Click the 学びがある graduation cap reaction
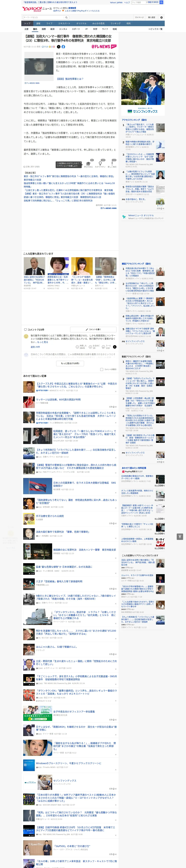Viewport: 186px width, 868px height. coord(89,164)
